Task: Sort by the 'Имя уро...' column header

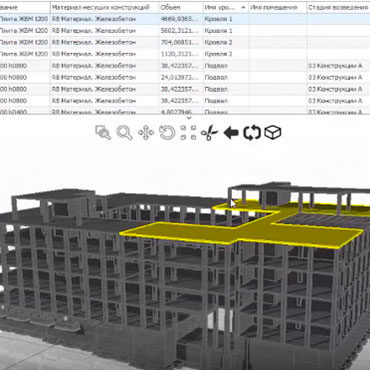Action: pyautogui.click(x=226, y=7)
